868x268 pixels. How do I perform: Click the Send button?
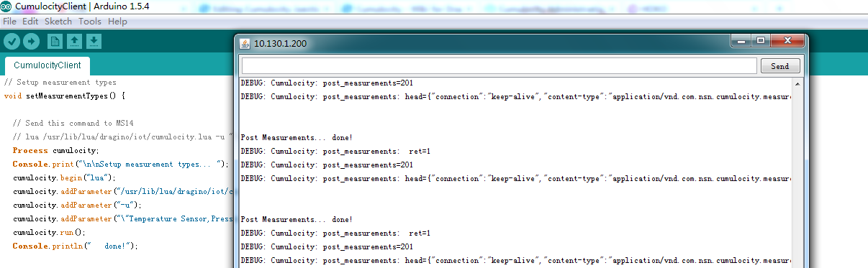[779, 66]
